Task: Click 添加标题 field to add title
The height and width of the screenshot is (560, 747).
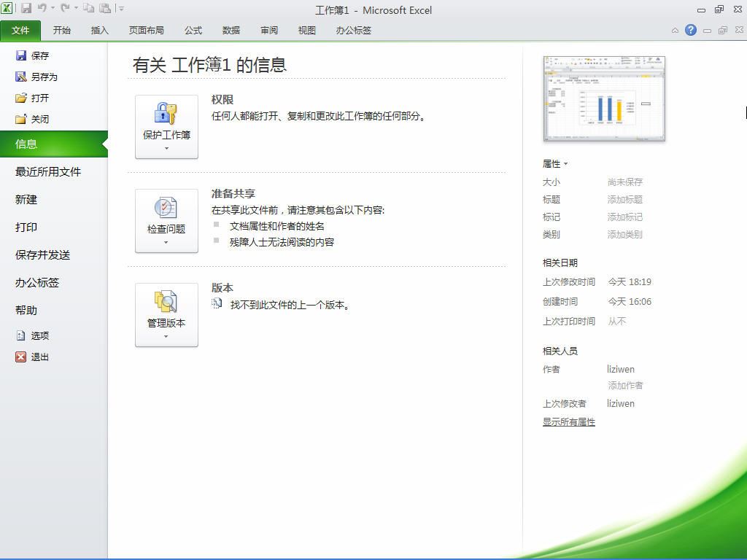Action: click(x=625, y=200)
